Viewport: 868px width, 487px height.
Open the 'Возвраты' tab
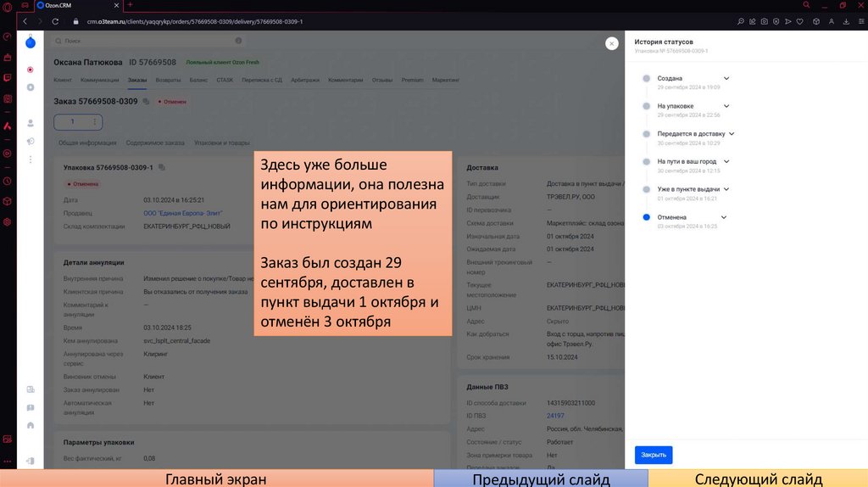(169, 80)
